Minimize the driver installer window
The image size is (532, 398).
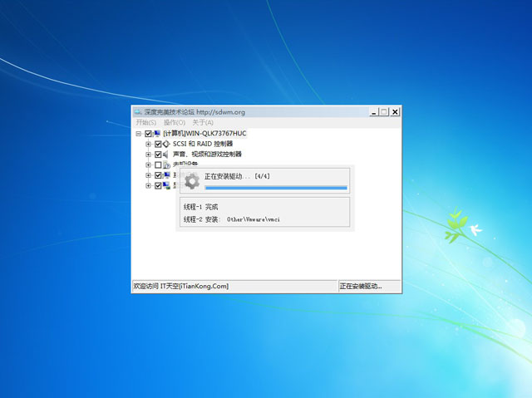(374, 112)
